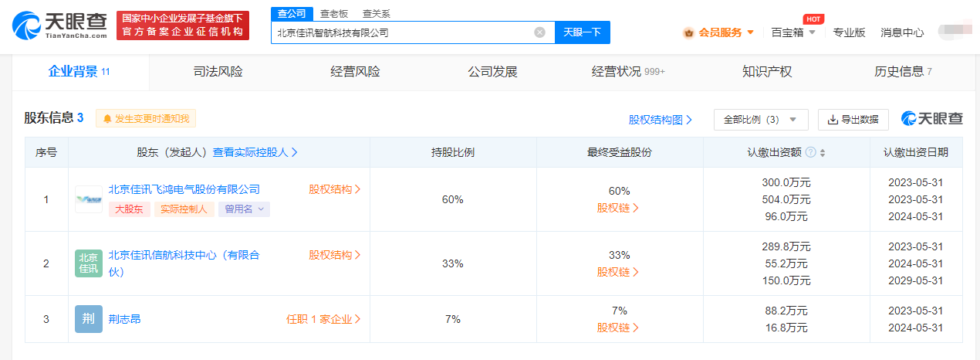Click the blurred user avatar
The image size is (980, 360).
pyautogui.click(x=956, y=32)
